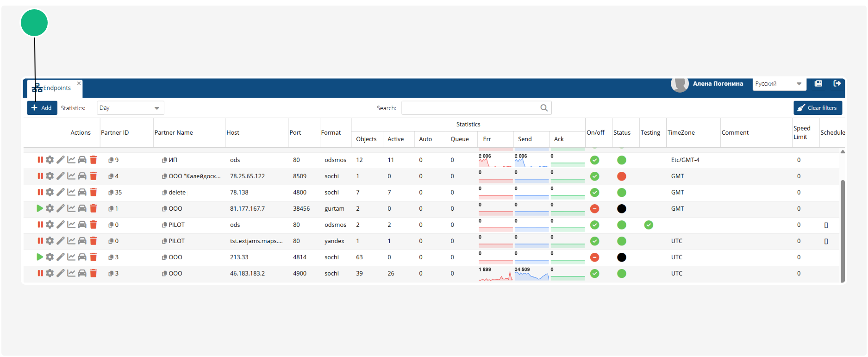
Task: Toggle On/off for host 78.25.65.122 row
Action: [595, 176]
